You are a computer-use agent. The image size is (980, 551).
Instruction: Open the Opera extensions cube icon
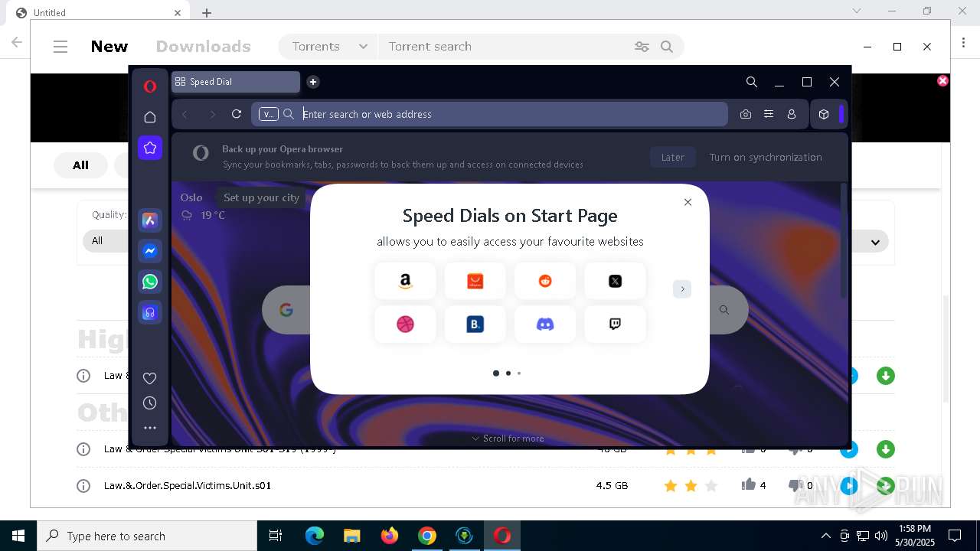click(824, 114)
